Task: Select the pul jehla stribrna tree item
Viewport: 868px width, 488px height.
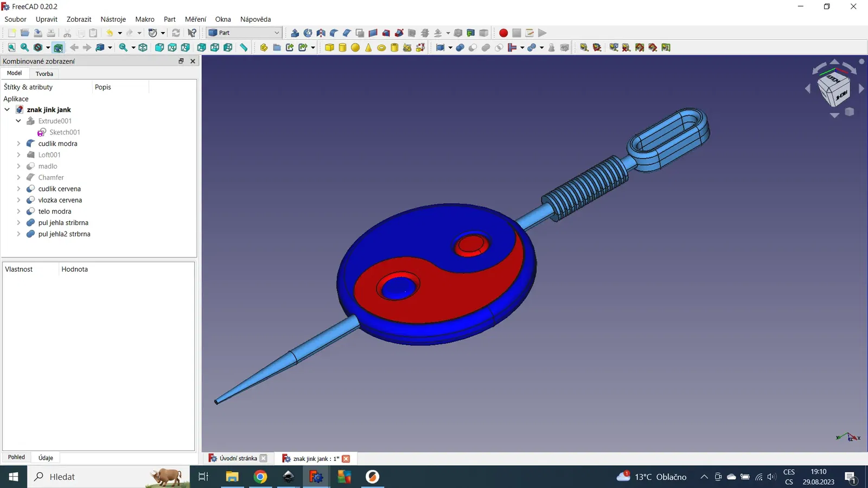Action: (x=63, y=223)
